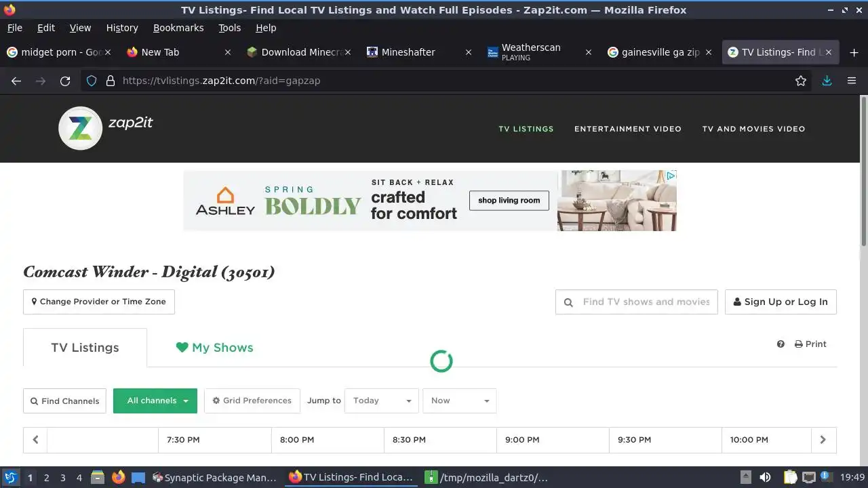Open the File menu

coord(14,28)
